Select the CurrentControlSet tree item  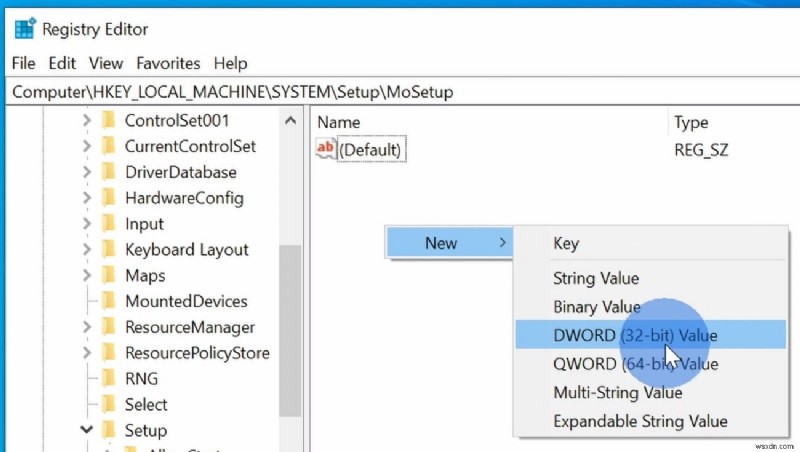(190, 146)
